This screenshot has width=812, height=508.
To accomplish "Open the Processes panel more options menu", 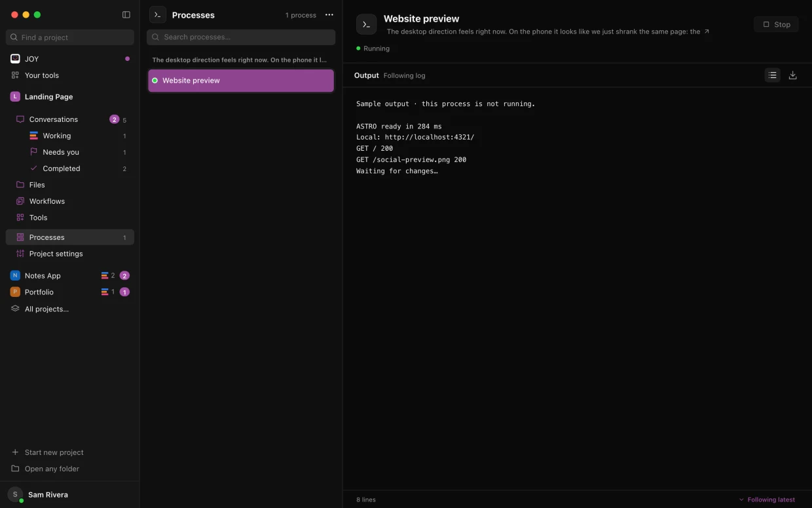I will tap(329, 14).
